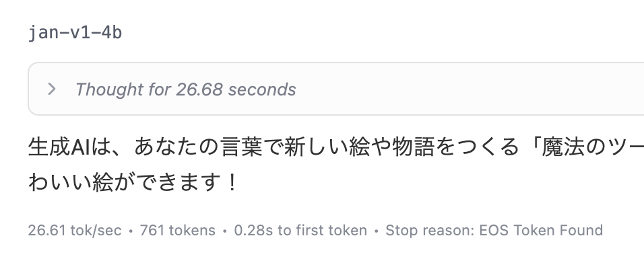Click the blank area inside the thought box

click(x=472, y=89)
